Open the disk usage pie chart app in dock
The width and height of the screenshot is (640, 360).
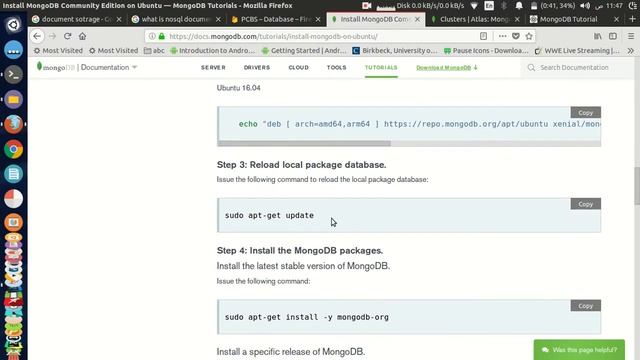[13, 199]
